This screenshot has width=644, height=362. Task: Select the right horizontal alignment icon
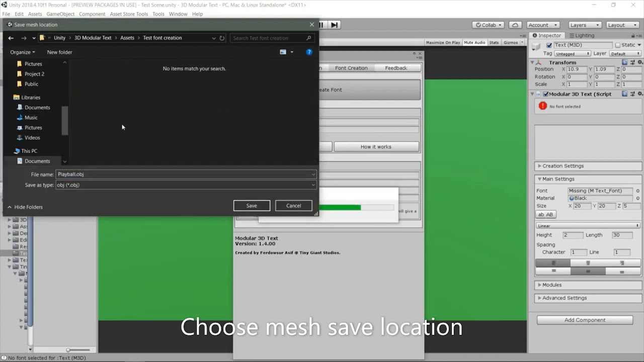(x=622, y=263)
